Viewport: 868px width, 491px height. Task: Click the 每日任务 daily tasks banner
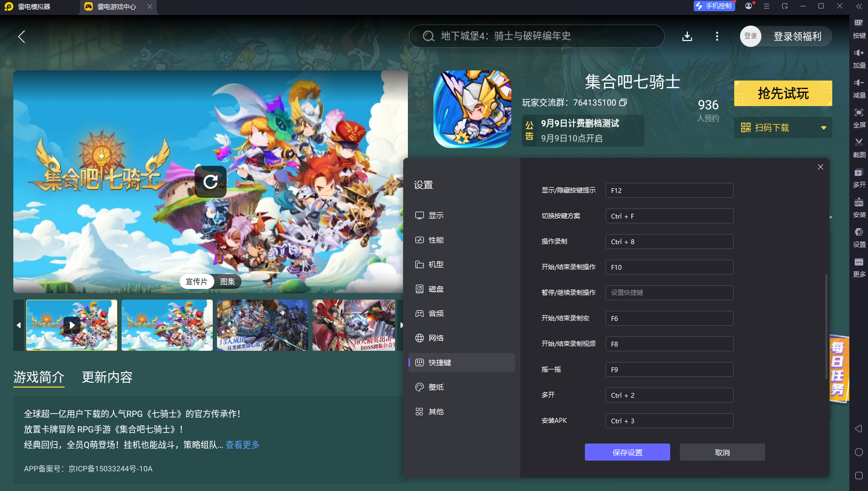(839, 369)
